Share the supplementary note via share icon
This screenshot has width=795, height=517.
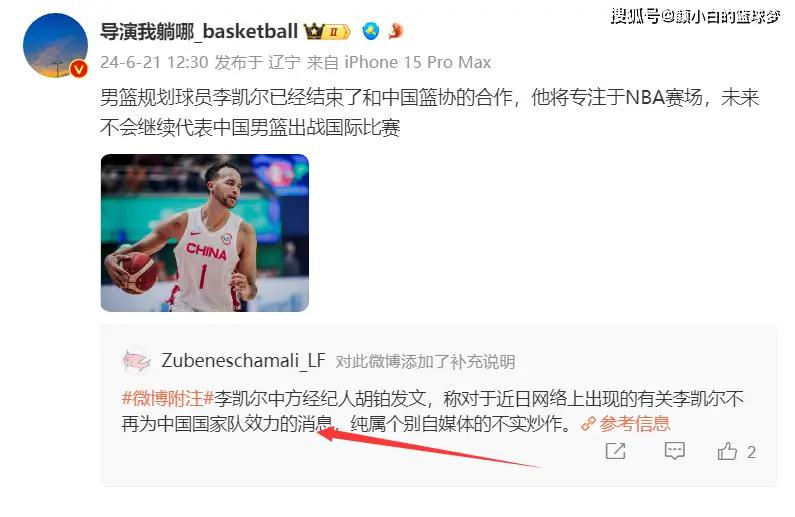616,451
